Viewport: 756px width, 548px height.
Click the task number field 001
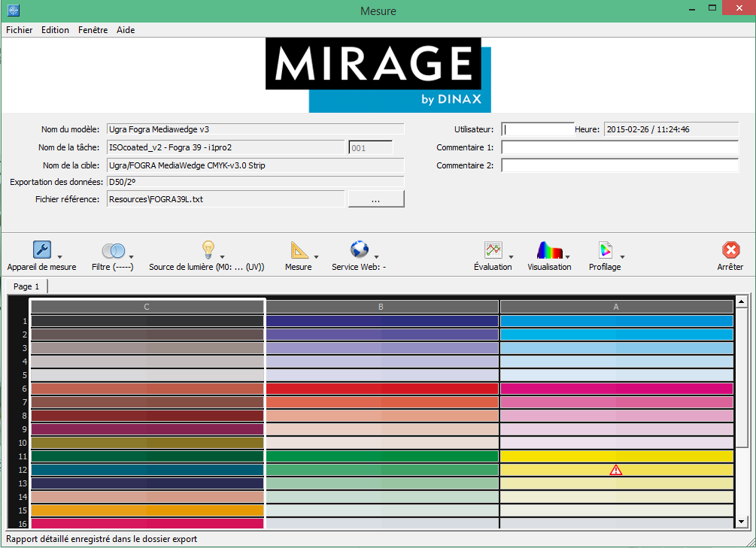point(371,147)
